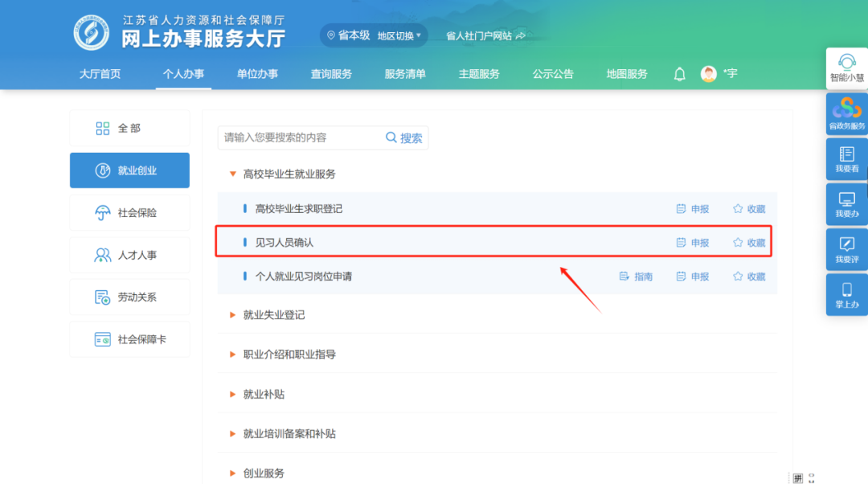Screen dimensions: 868x484
Task: Click the 搜索 button text
Action: (411, 138)
